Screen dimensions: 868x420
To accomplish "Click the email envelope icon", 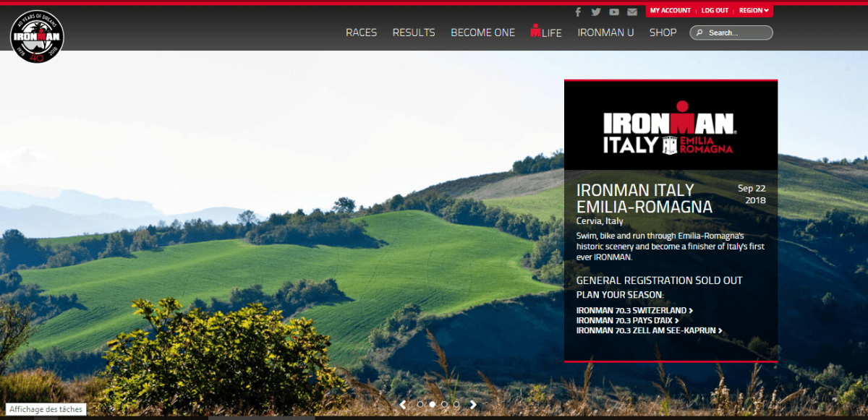I will (x=632, y=12).
